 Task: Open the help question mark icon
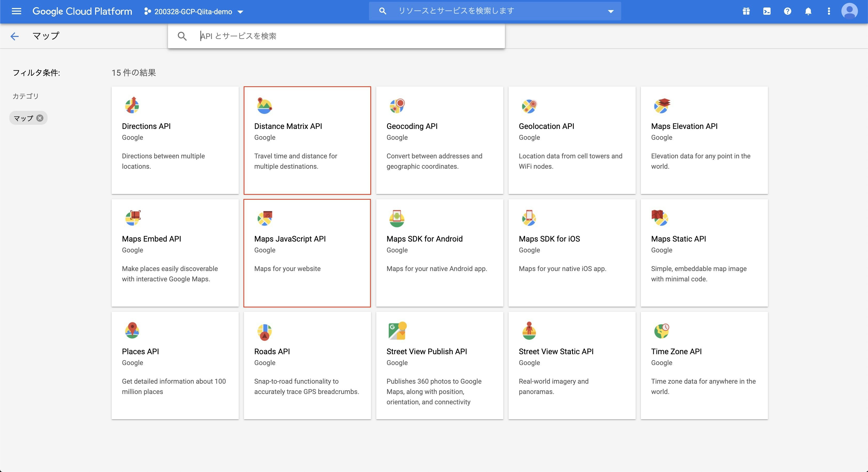click(x=787, y=11)
